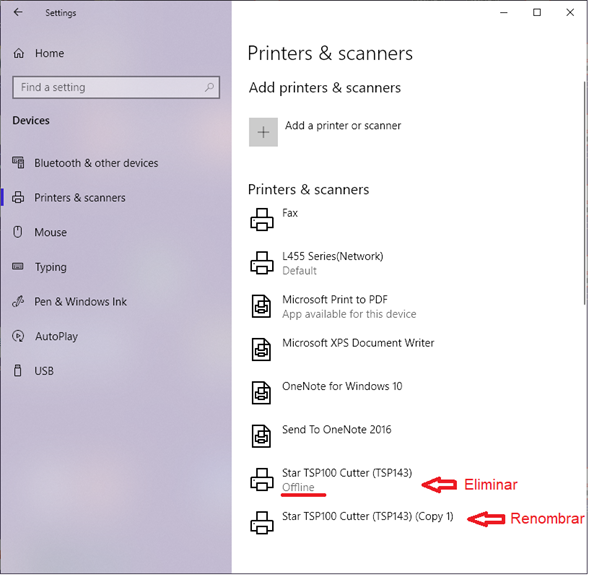
Task: Go back with the Settings back arrow
Action: click(x=18, y=12)
